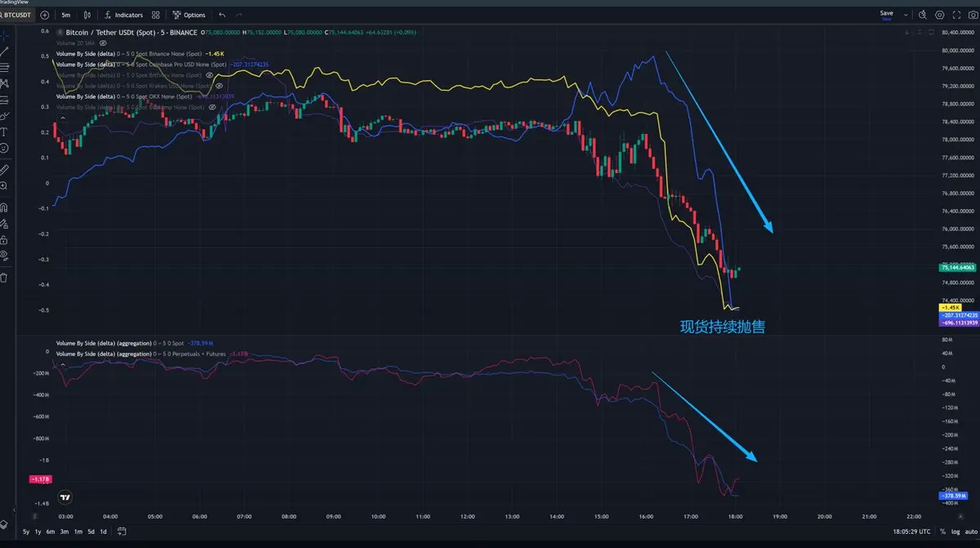980x548 pixels.
Task: Toggle visibility of Volume 20 SMA indicator
Action: 104,42
